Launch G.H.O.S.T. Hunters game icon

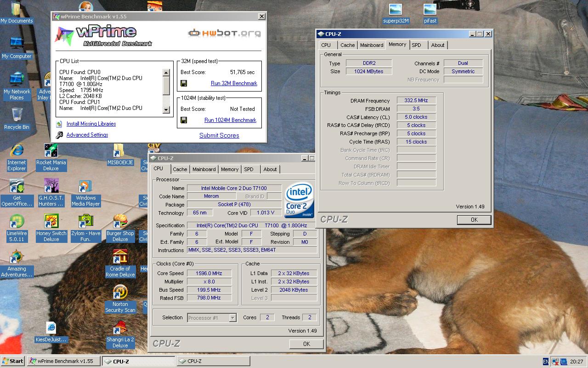pos(51,193)
